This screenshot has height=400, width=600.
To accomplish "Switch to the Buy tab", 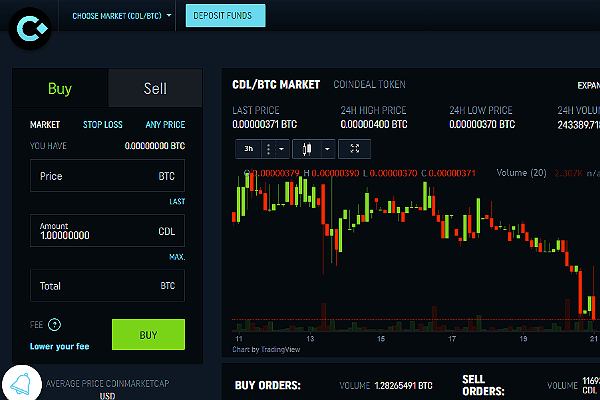I will [x=60, y=89].
